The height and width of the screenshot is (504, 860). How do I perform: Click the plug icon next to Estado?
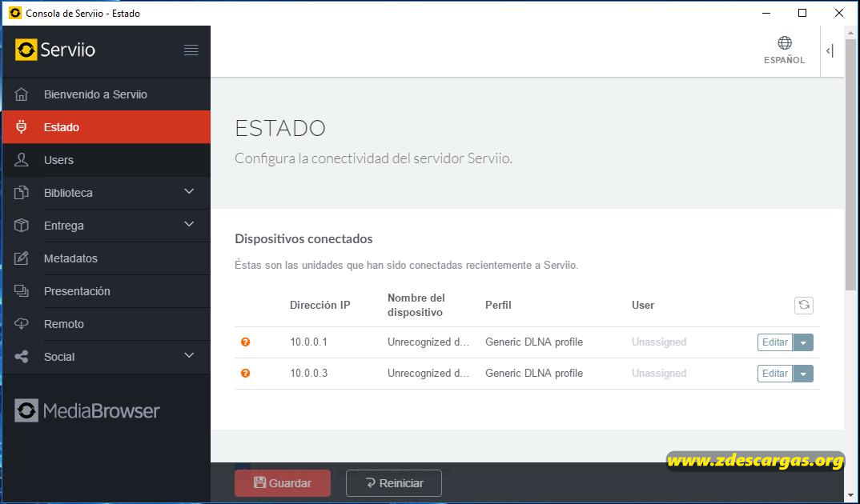click(x=22, y=127)
